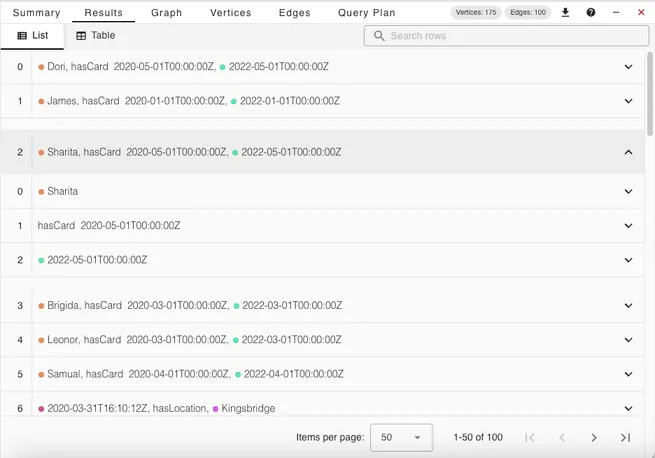The height and width of the screenshot is (458, 655).
Task: Click the orange dot beside Dori
Action: (41, 67)
